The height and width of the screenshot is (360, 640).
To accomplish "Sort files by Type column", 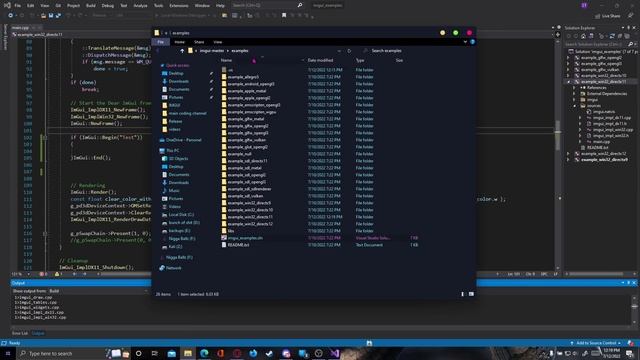I will point(360,60).
